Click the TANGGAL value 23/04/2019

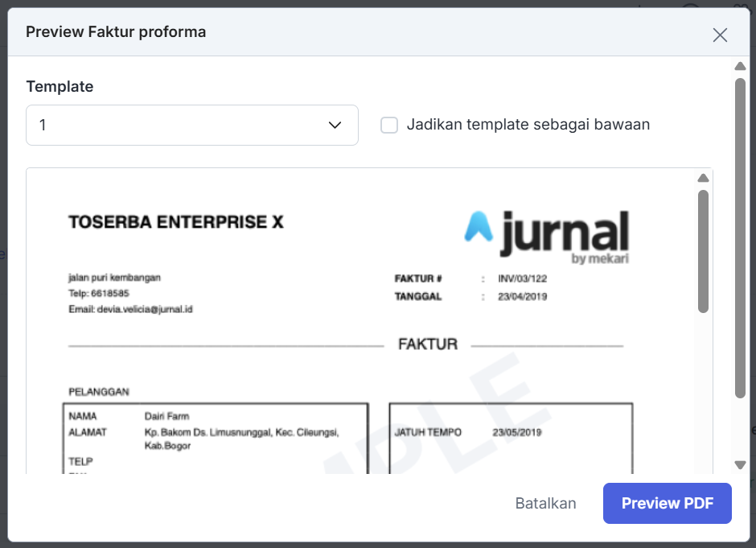[524, 296]
